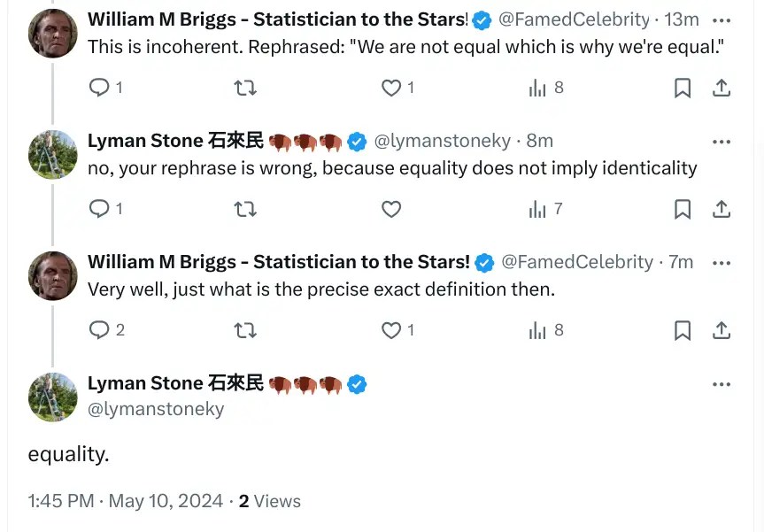View analytics for "This is incoherent" tweet
This screenshot has height=532, width=764.
tap(537, 88)
